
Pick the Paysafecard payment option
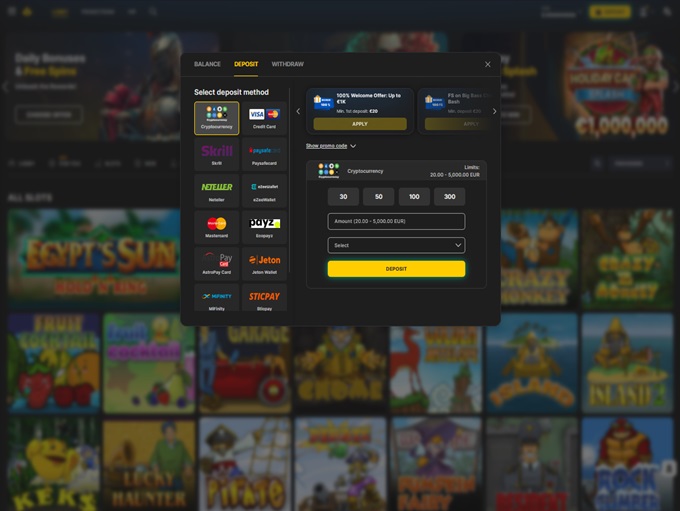264,154
